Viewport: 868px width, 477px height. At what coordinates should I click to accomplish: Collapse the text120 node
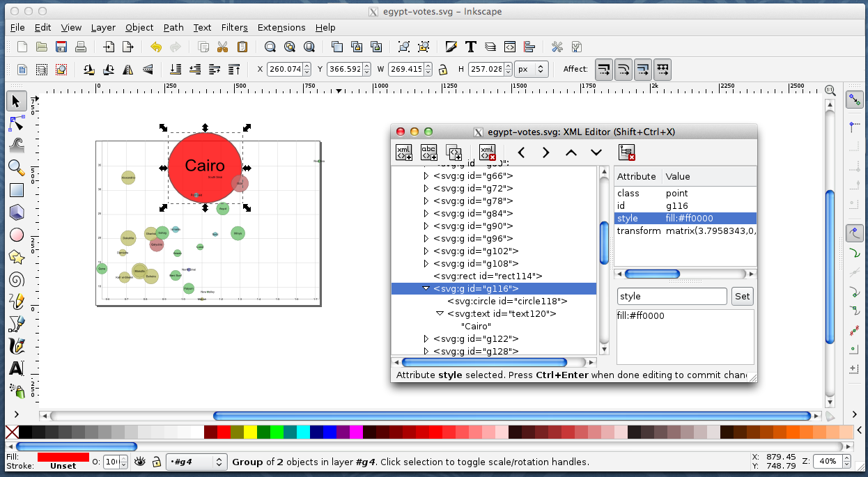click(440, 314)
